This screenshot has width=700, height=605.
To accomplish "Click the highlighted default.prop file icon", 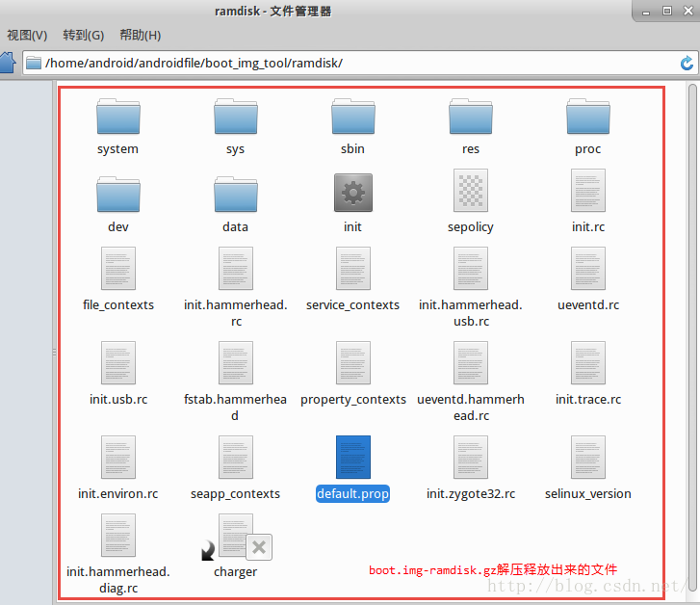I will point(353,457).
